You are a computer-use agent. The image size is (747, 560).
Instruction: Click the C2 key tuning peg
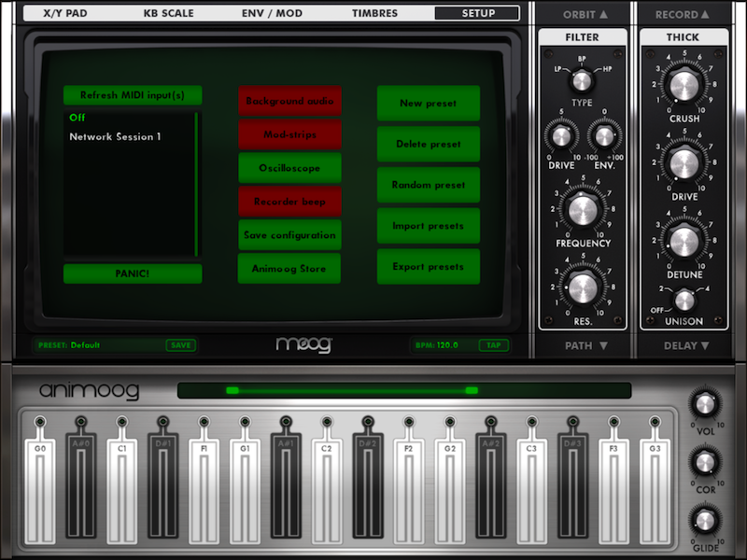(x=326, y=422)
